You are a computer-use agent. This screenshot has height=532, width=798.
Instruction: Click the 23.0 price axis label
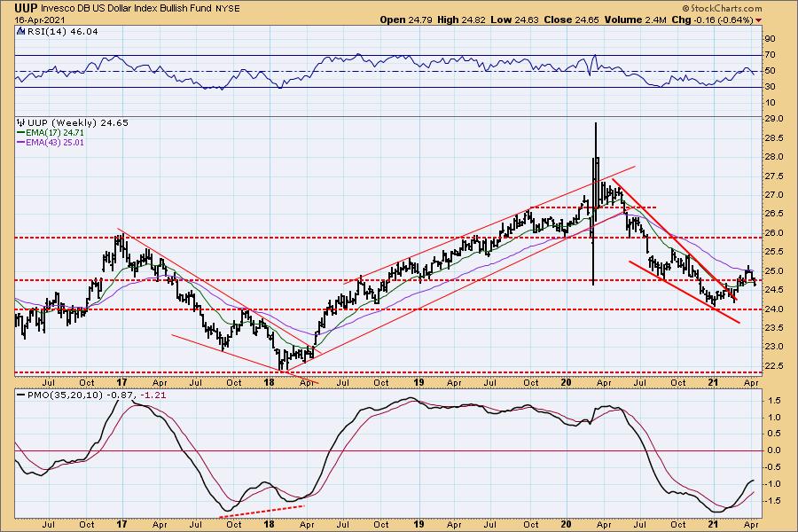click(x=774, y=347)
